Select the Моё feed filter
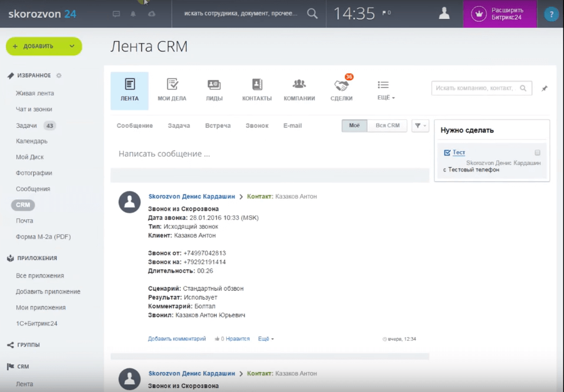The image size is (564, 392). point(354,126)
